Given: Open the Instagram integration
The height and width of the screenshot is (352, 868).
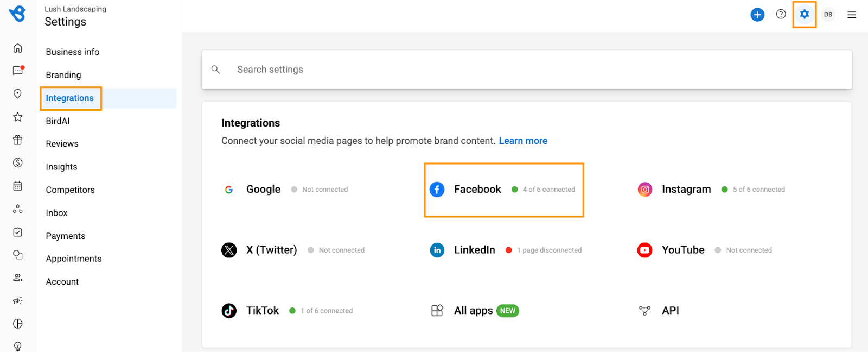Looking at the screenshot, I should click(711, 190).
